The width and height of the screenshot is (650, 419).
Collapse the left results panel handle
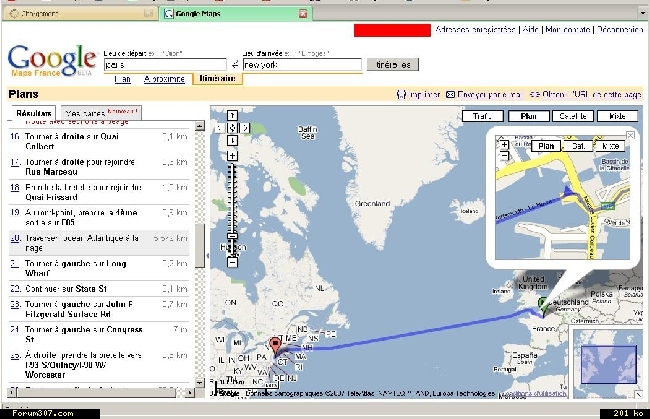pos(208,255)
